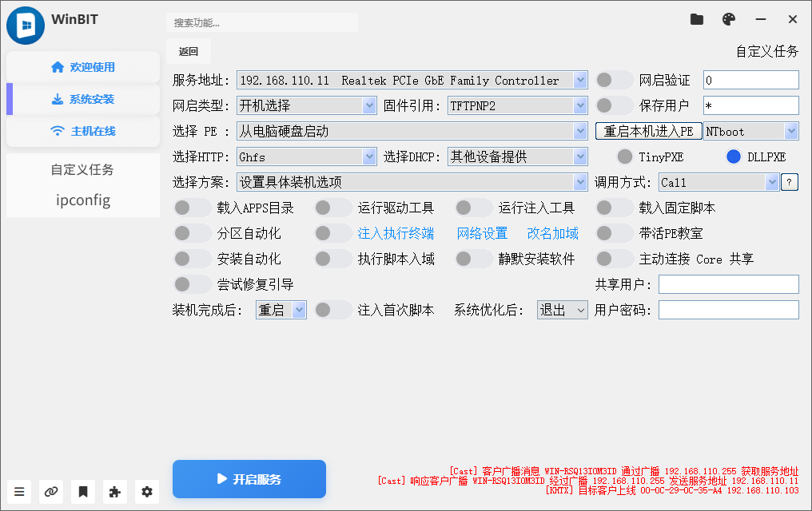Click the 返回 back button
This screenshot has width=812, height=511.
click(189, 52)
